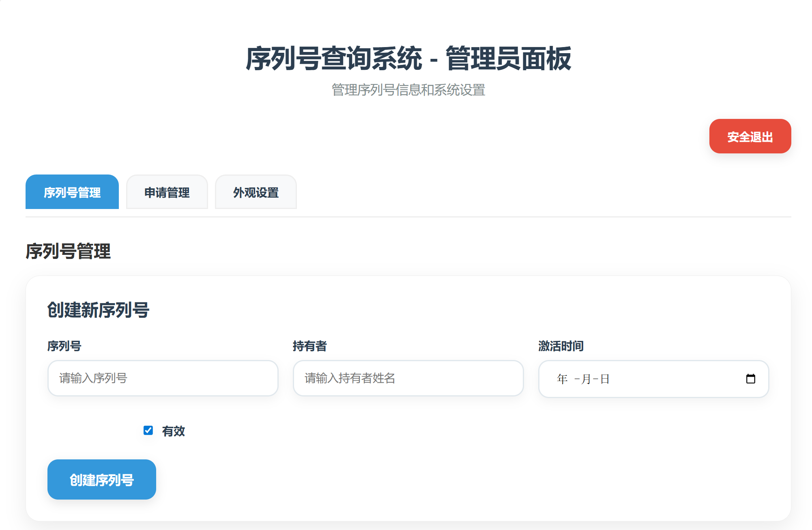
Task: Click the 管理序列号信息和系统设置 subtitle
Action: [408, 90]
